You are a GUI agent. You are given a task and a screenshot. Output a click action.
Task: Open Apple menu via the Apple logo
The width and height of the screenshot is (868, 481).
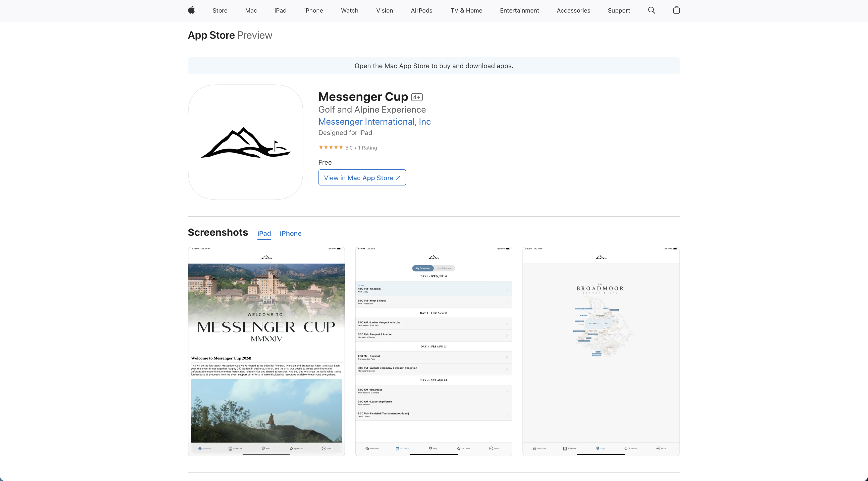(x=191, y=10)
